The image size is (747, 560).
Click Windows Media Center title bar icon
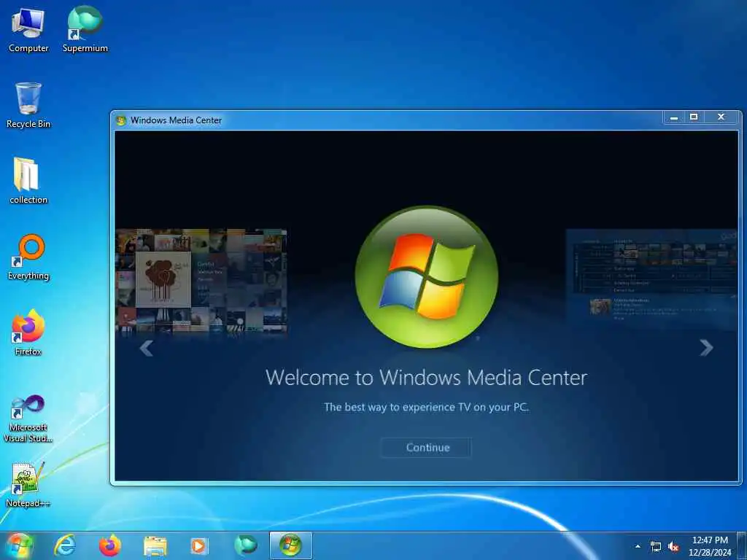pos(121,120)
